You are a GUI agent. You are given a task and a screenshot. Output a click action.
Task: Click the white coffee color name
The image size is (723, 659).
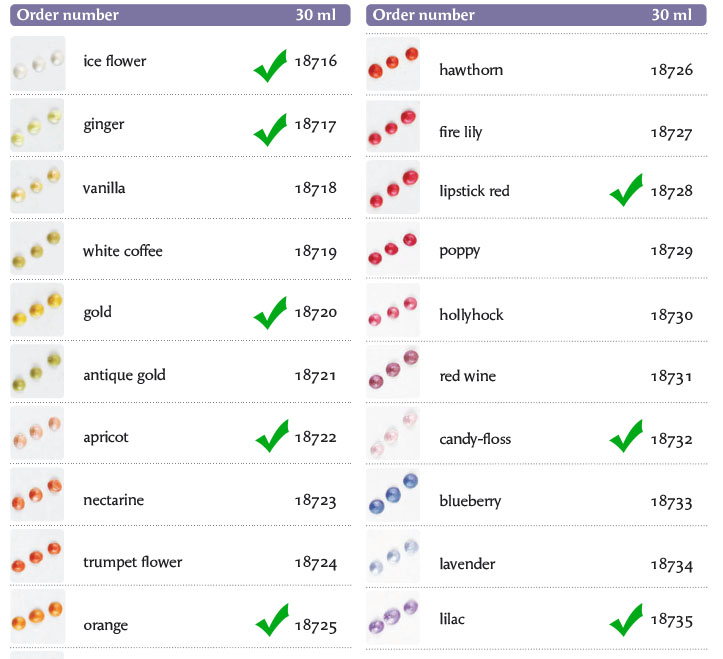click(123, 251)
